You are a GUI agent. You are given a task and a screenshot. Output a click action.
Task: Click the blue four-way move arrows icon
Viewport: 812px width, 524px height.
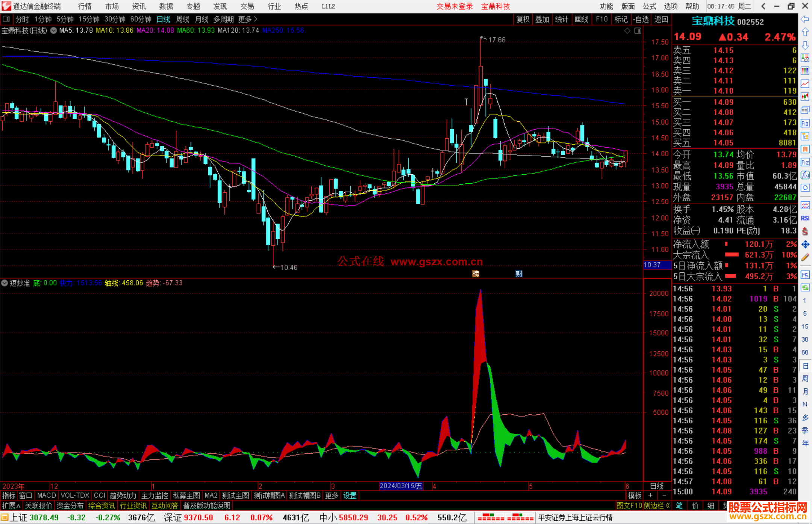(x=805, y=245)
